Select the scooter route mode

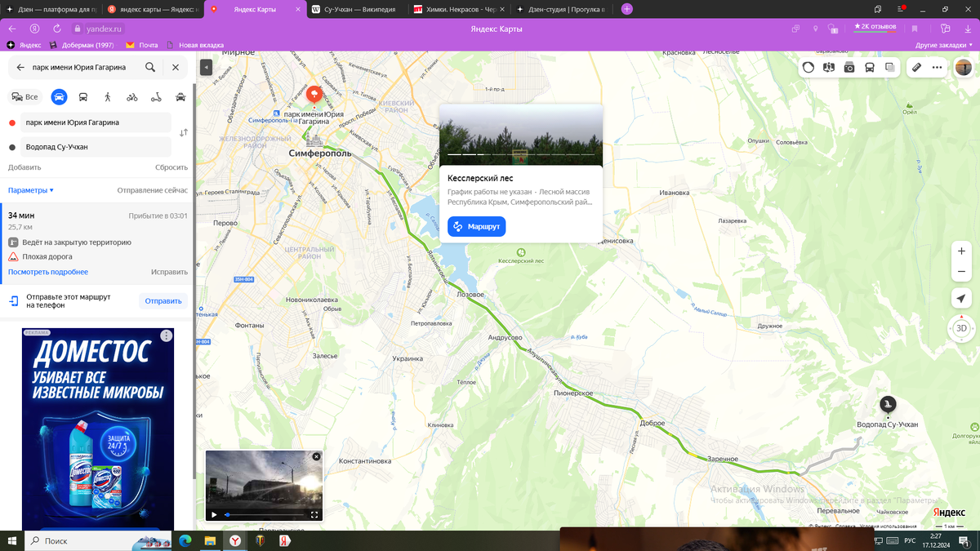point(156,96)
